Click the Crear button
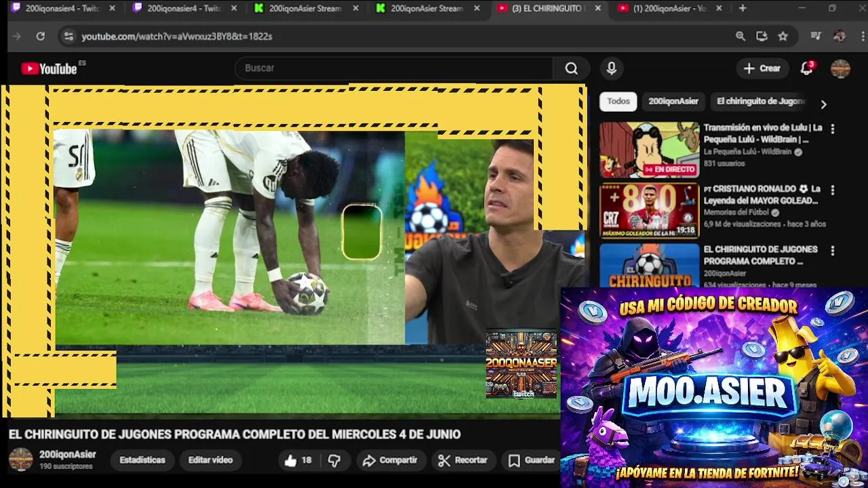This screenshot has width=868, height=488. pyautogui.click(x=762, y=68)
